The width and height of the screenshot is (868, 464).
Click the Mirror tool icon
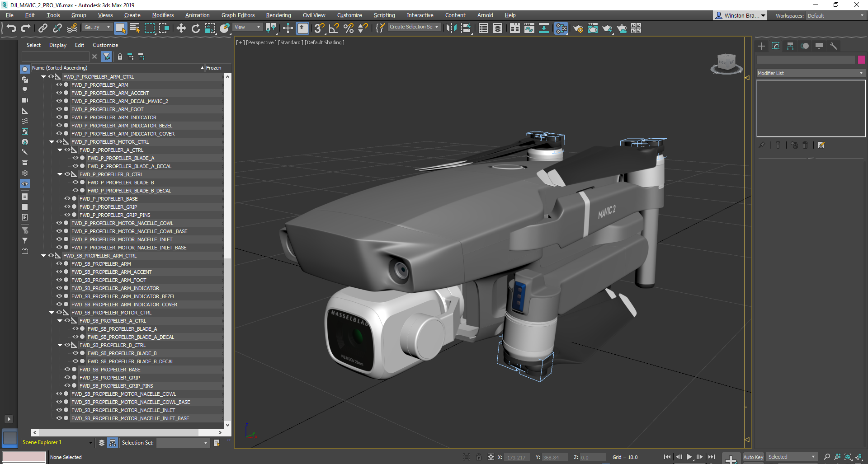451,28
